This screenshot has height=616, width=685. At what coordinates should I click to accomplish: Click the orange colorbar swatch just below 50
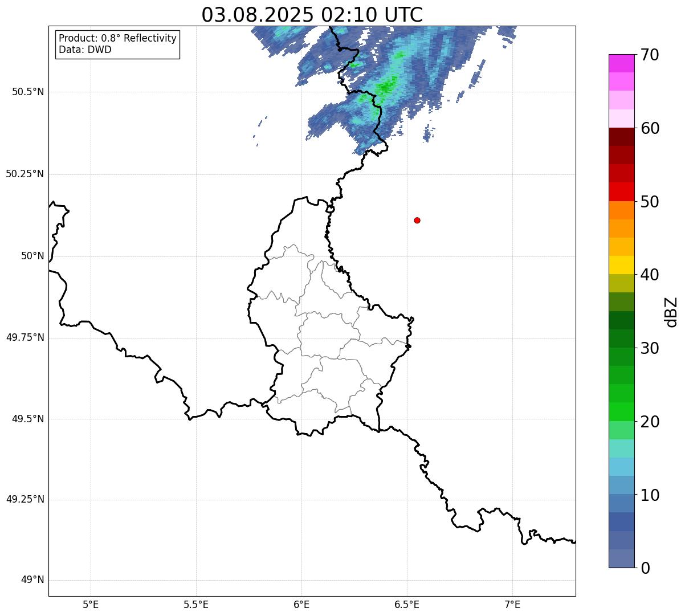click(621, 210)
